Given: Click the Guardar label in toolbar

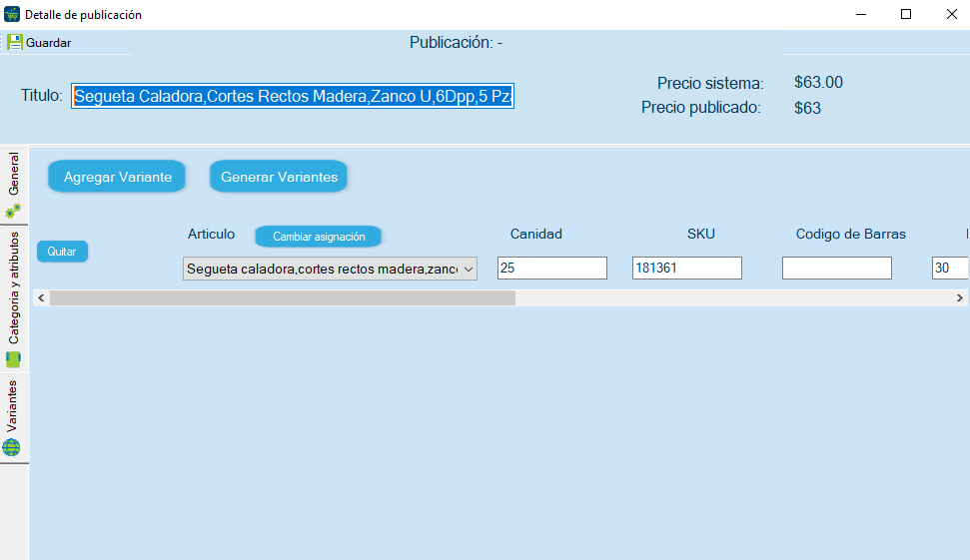Looking at the screenshot, I should pyautogui.click(x=48, y=43).
